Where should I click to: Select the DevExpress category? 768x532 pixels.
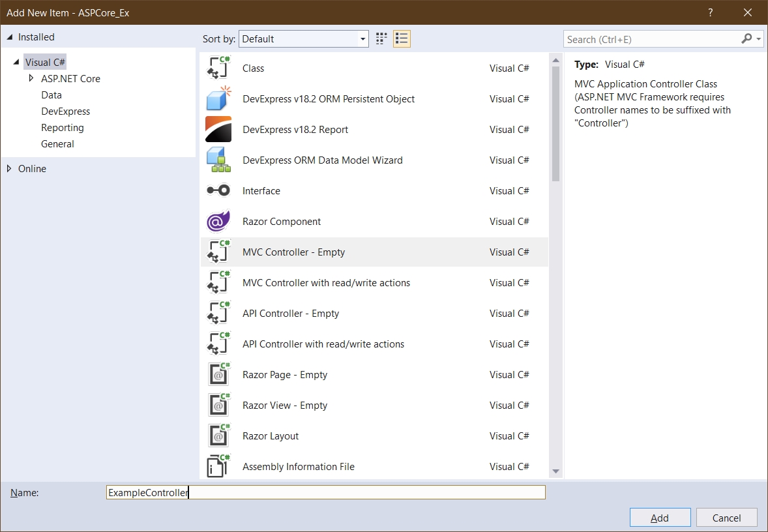pos(66,111)
